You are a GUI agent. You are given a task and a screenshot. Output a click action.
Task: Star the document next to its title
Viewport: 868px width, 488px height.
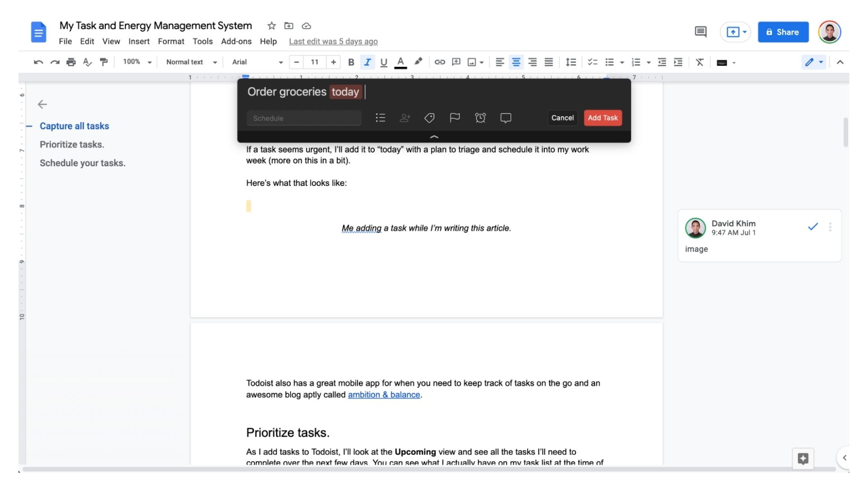(x=271, y=26)
